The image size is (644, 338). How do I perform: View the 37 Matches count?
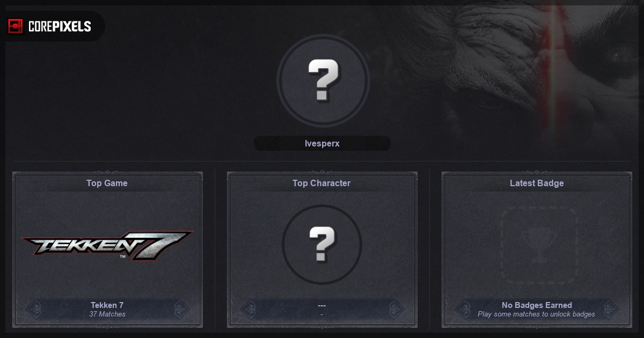[107, 314]
